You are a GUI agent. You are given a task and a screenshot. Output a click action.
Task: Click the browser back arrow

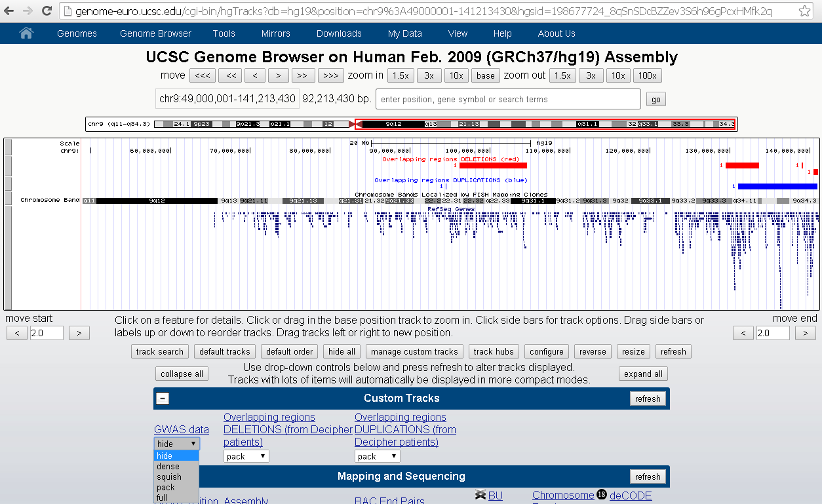9,11
